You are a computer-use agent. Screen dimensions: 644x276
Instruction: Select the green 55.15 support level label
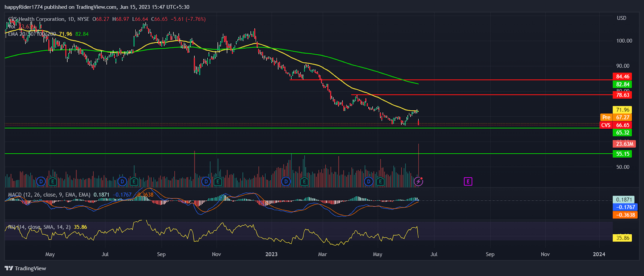click(x=622, y=154)
